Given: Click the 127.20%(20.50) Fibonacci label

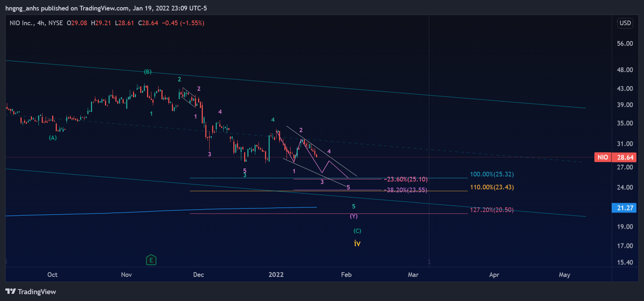Looking at the screenshot, I should point(492,210).
